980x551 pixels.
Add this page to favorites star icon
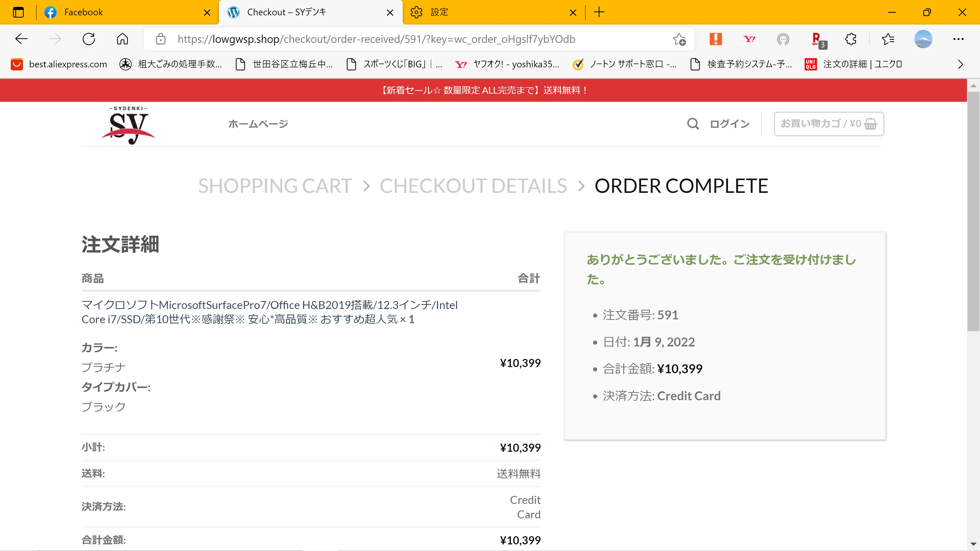click(x=679, y=39)
